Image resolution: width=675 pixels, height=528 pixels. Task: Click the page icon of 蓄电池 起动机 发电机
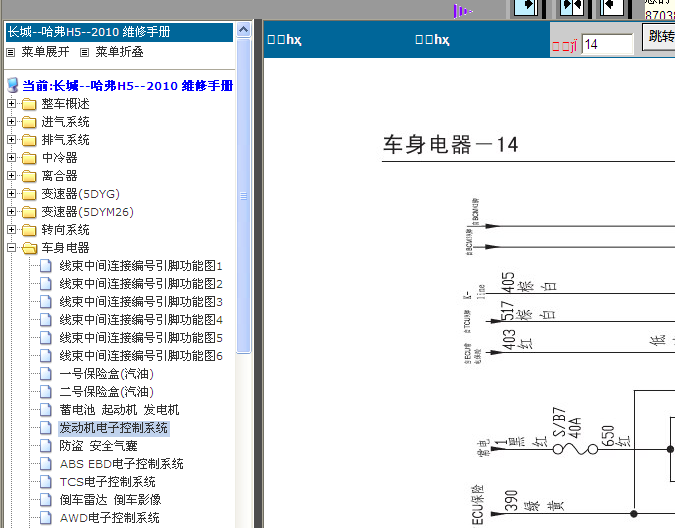tap(46, 410)
